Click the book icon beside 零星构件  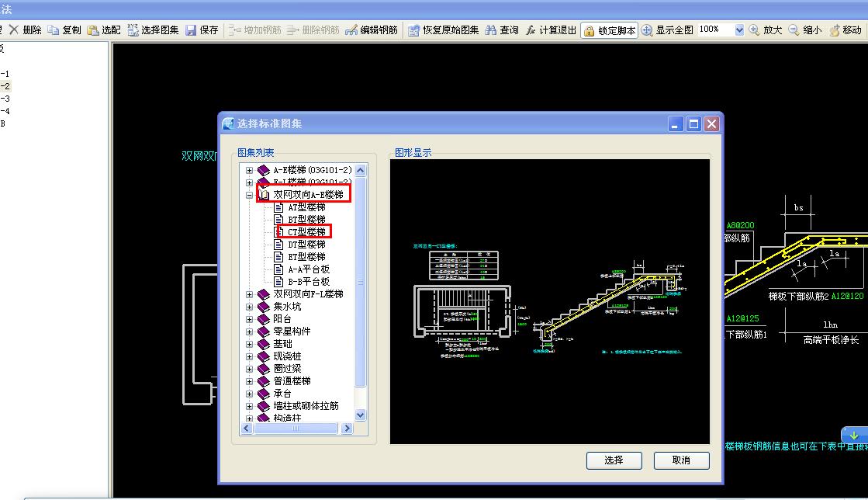264,332
